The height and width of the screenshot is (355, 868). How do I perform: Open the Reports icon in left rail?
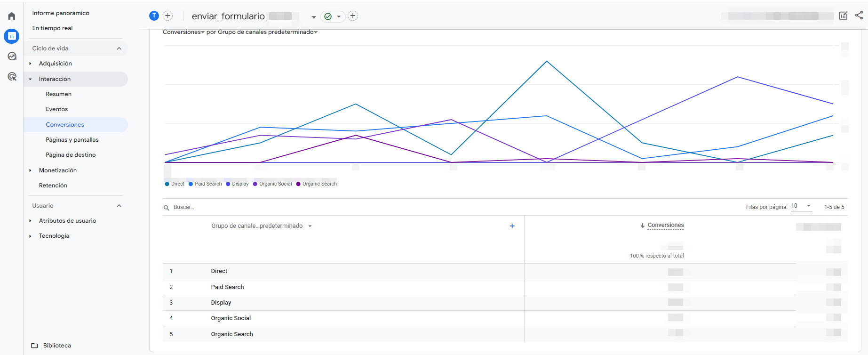coord(12,36)
